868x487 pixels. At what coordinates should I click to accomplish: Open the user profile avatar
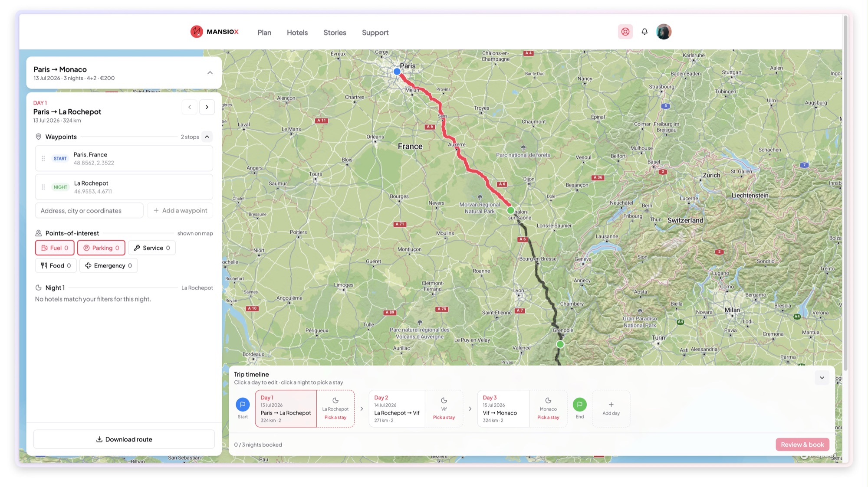click(664, 32)
